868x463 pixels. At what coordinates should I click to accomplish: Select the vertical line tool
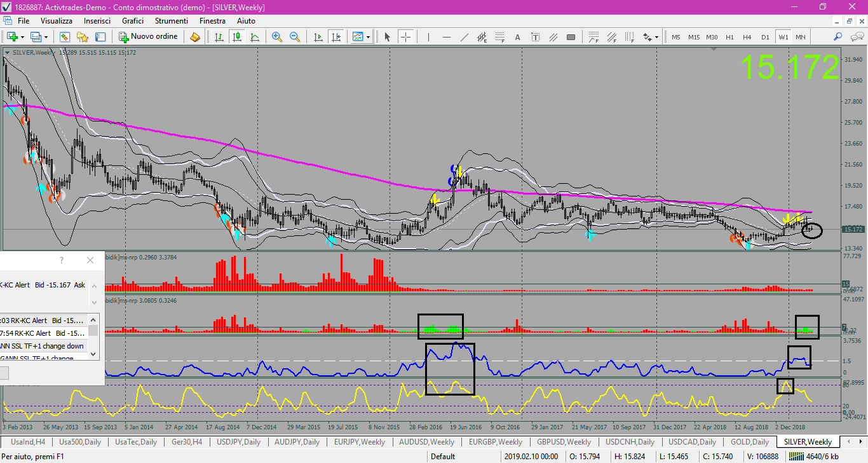pyautogui.click(x=429, y=37)
